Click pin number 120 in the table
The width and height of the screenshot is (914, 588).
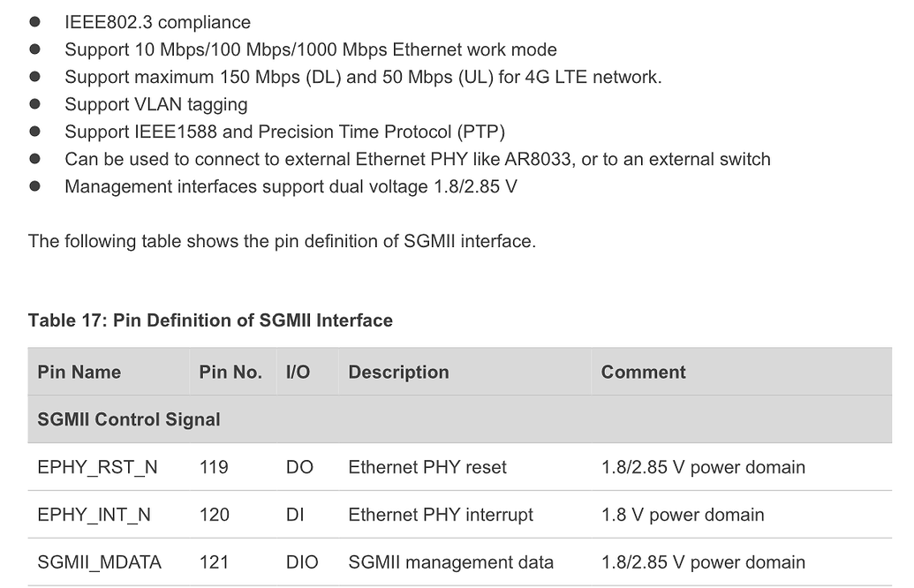(x=214, y=516)
